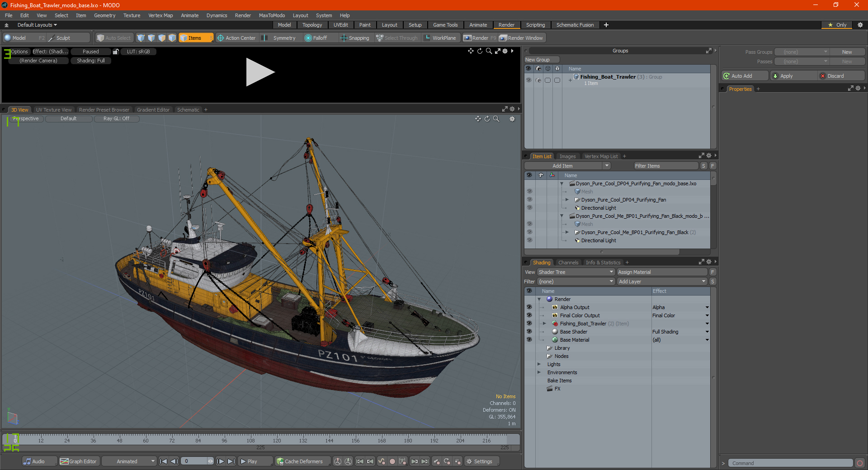
Task: Start render preview with large play arrow
Action: [x=260, y=72]
